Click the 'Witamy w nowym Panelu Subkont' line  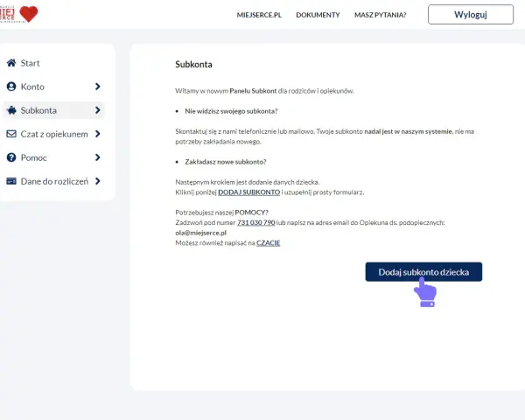pos(264,91)
